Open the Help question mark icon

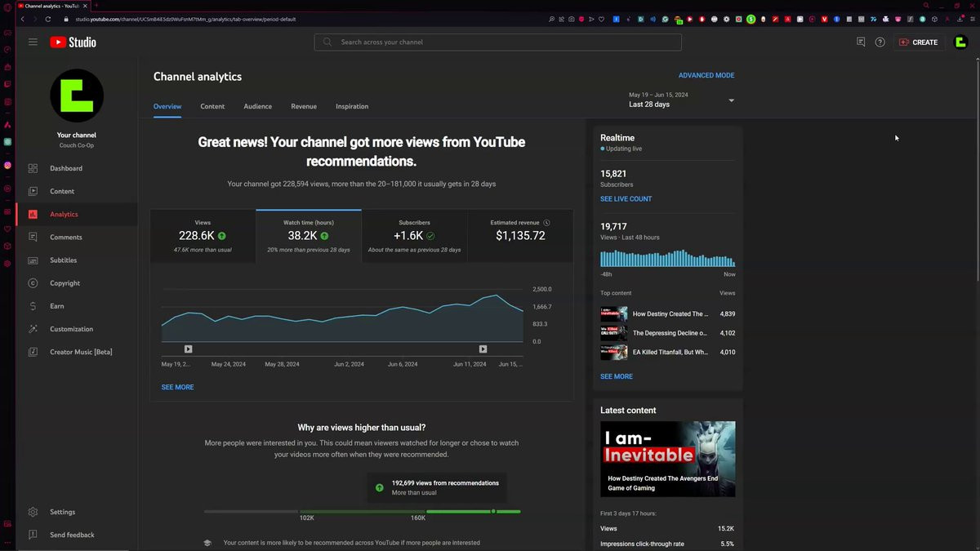pos(880,42)
